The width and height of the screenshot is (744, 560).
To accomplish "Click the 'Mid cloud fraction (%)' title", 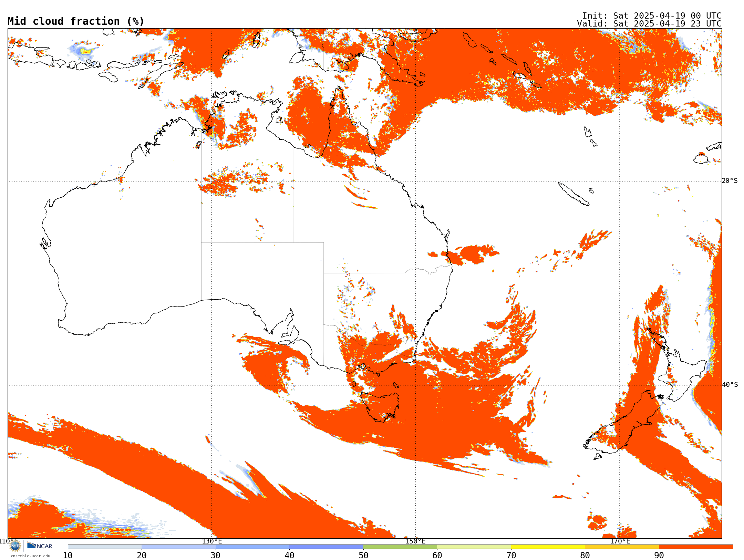I will [x=76, y=21].
